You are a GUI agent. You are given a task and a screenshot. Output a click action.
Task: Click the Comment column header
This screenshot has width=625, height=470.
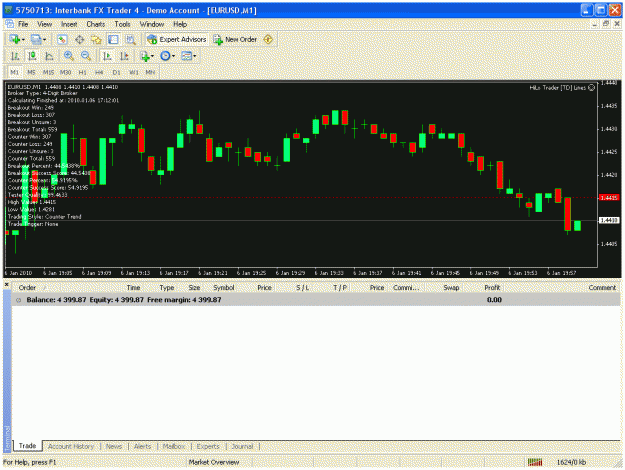[602, 288]
